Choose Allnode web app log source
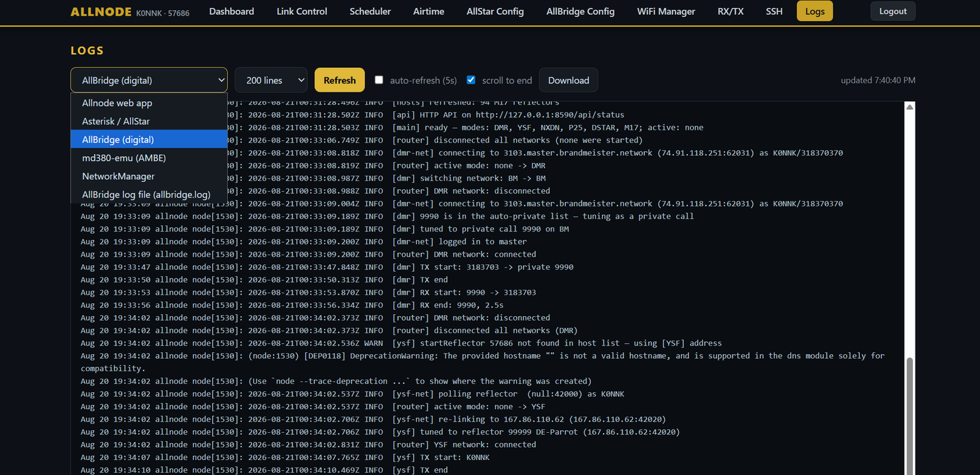 click(149, 103)
